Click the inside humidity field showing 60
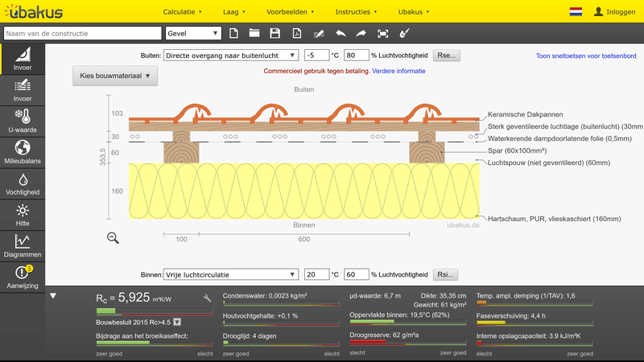Screen dimensions: 644x362 pos(356,274)
